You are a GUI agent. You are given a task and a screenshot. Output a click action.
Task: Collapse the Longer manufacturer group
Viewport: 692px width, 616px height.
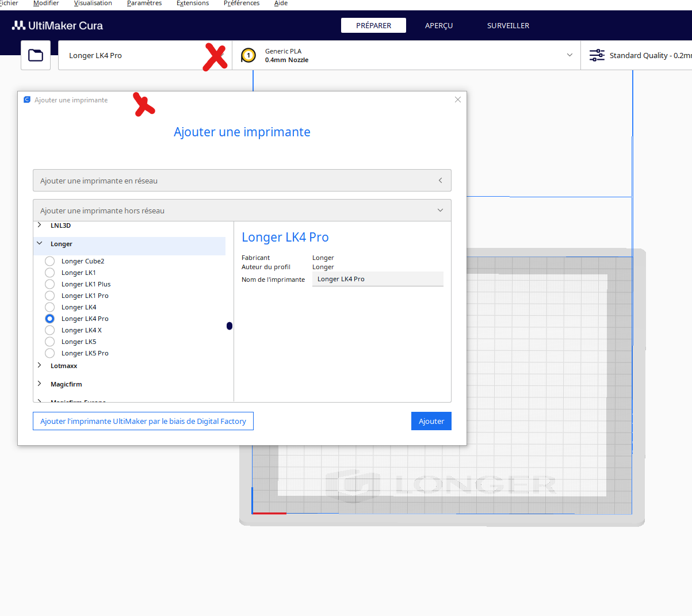[x=40, y=243]
